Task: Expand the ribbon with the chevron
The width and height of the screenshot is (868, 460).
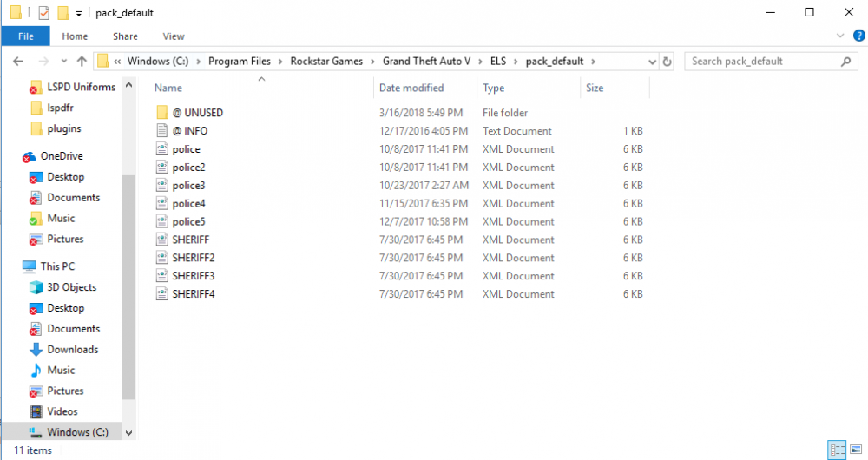Action: (x=840, y=36)
